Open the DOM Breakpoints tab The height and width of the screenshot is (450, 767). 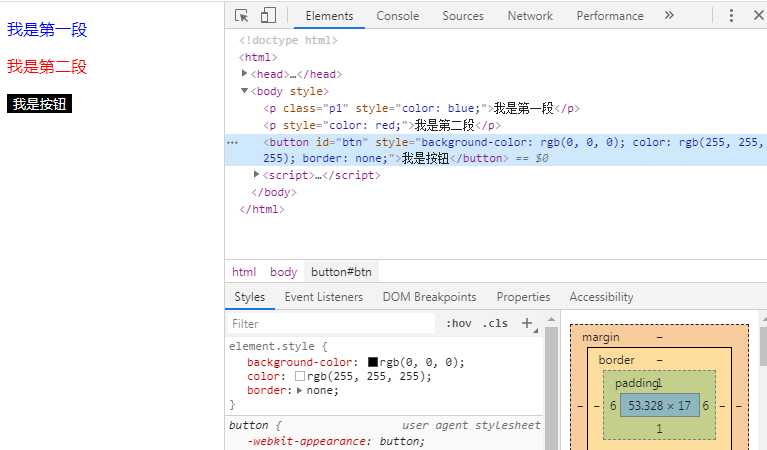click(x=429, y=297)
